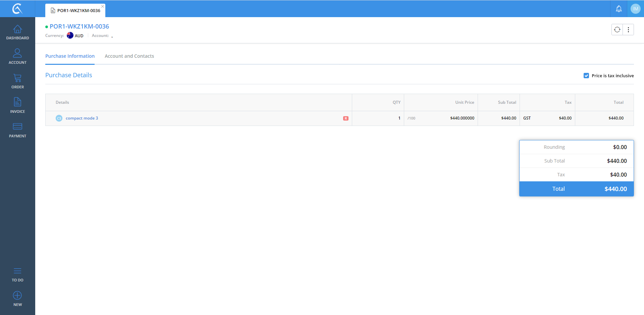Close the POR1-WKZ1KM-0036 tab
The image size is (644, 315).
tap(103, 6)
